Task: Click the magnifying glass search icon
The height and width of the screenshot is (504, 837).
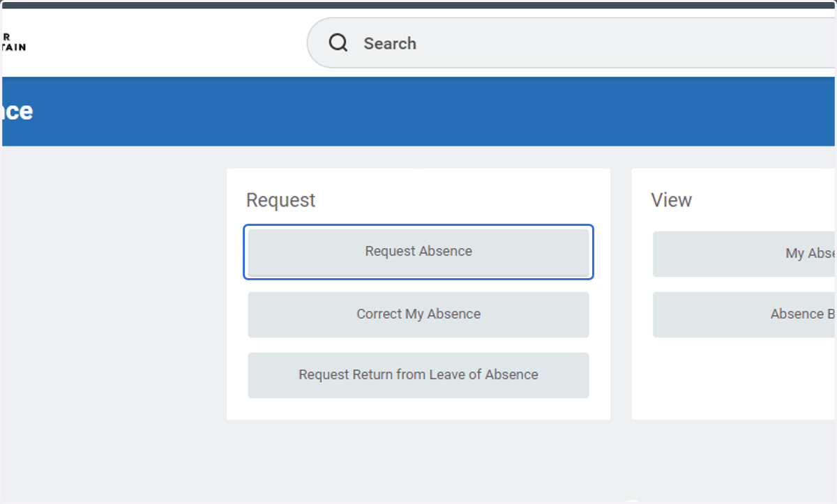Action: [x=338, y=43]
